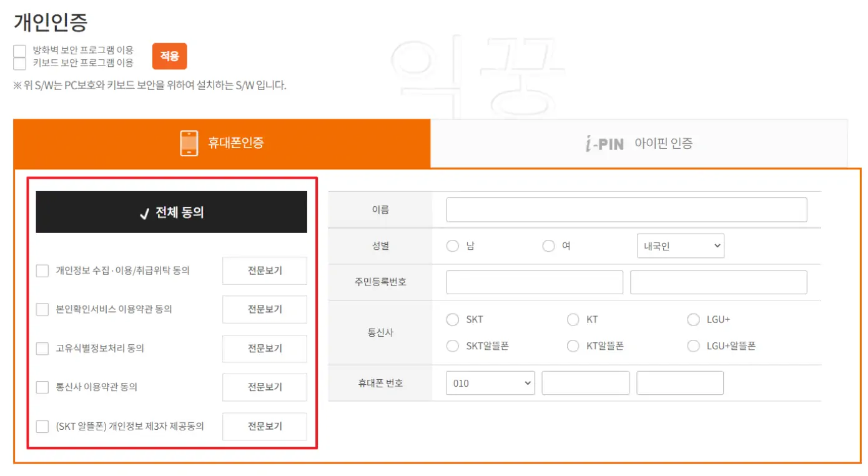Choose SKT as the carrier
The height and width of the screenshot is (476, 868).
click(x=453, y=319)
